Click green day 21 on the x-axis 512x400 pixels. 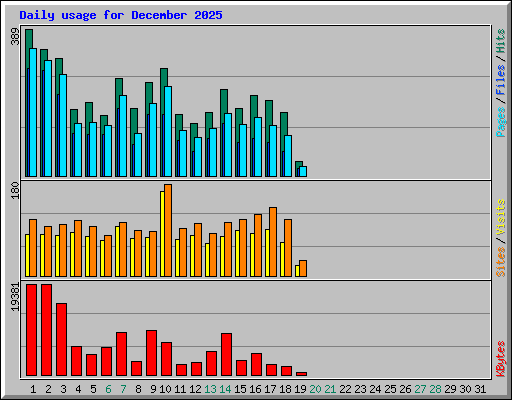point(330,389)
